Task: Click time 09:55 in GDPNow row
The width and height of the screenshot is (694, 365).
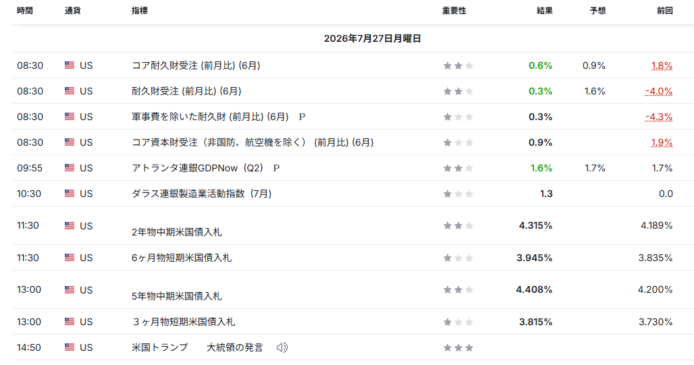Action: [30, 168]
